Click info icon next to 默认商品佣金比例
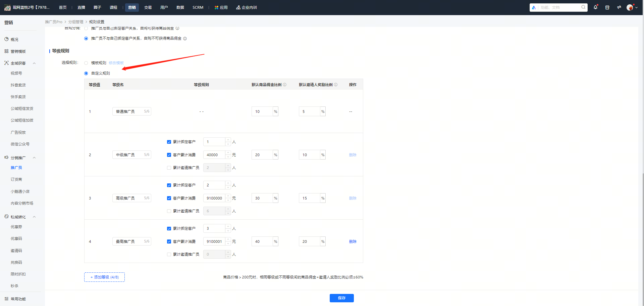This screenshot has width=644, height=306. [x=285, y=85]
